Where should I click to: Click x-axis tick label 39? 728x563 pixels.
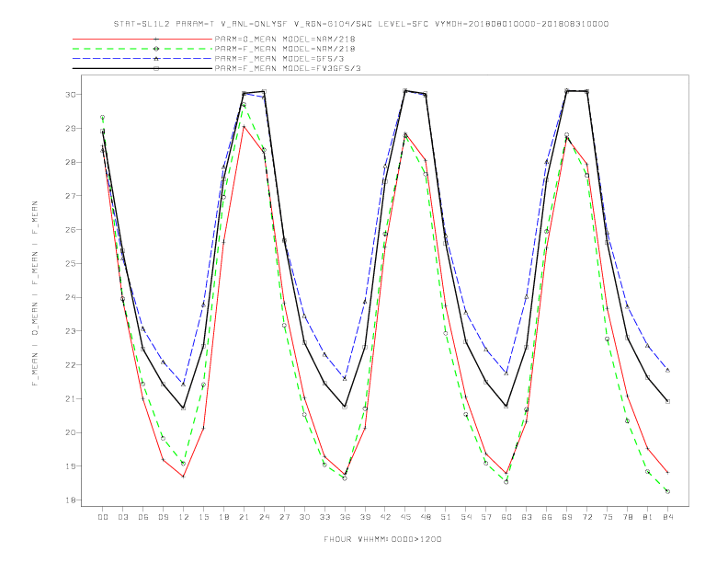(x=365, y=517)
